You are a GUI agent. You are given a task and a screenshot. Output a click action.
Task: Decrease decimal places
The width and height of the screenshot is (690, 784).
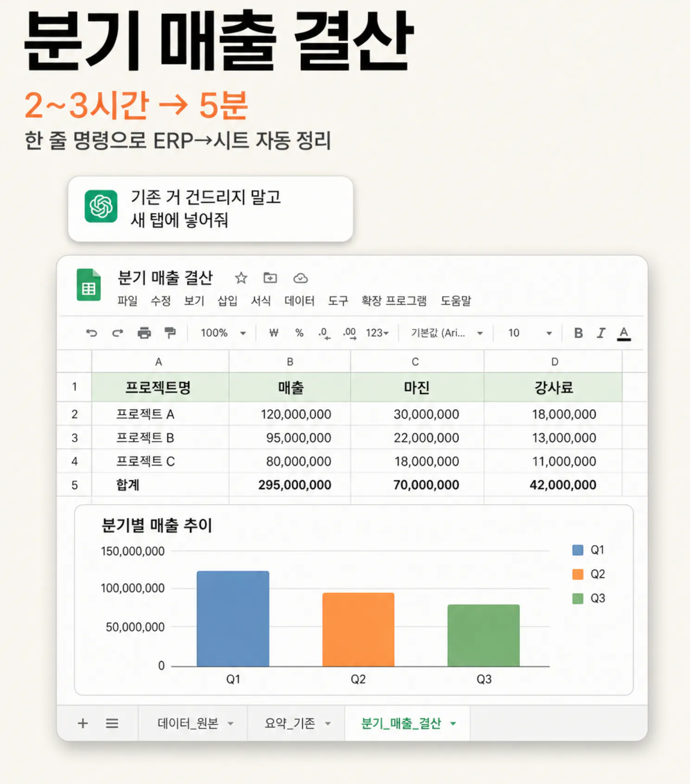324,334
